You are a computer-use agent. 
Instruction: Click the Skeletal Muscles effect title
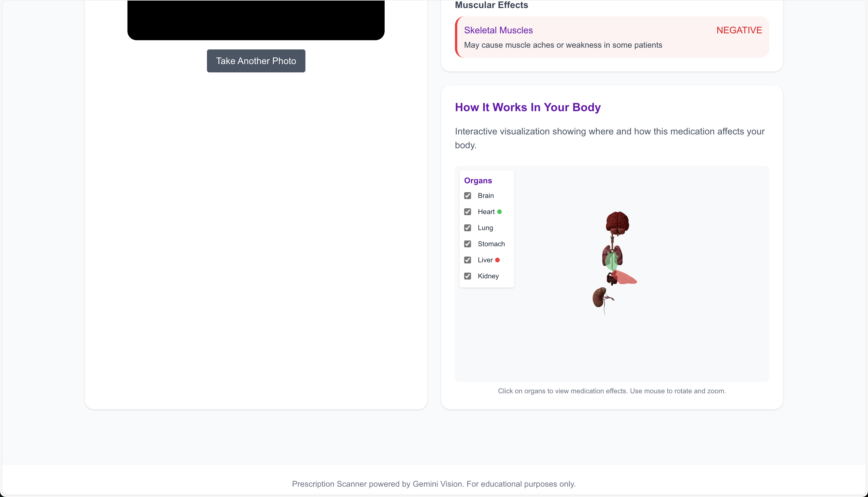(498, 30)
